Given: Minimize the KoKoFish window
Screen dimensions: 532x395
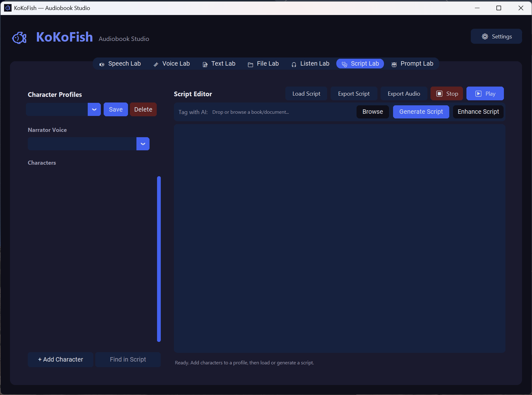Looking at the screenshot, I should pyautogui.click(x=477, y=8).
